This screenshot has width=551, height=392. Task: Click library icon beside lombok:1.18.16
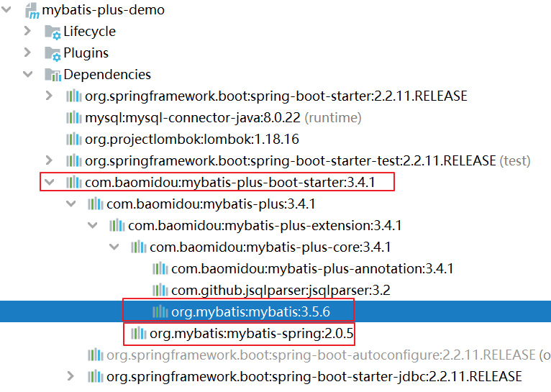[x=73, y=139]
